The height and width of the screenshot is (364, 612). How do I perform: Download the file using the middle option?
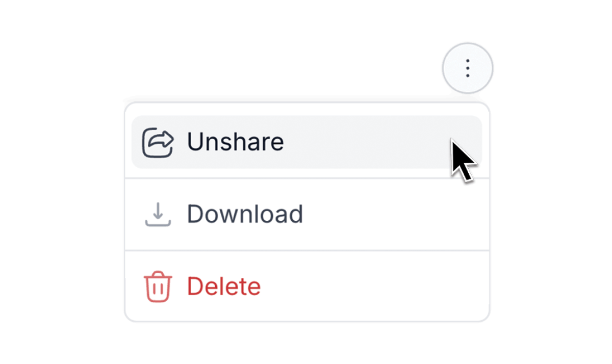tap(307, 214)
